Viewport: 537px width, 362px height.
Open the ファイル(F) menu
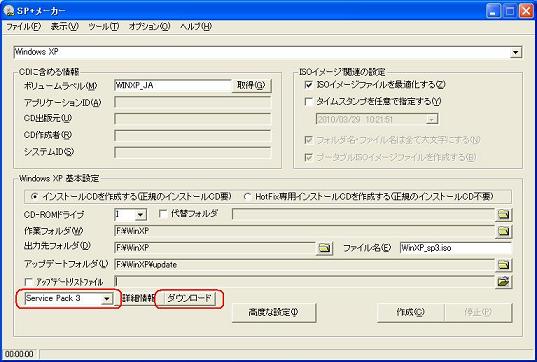(x=24, y=26)
